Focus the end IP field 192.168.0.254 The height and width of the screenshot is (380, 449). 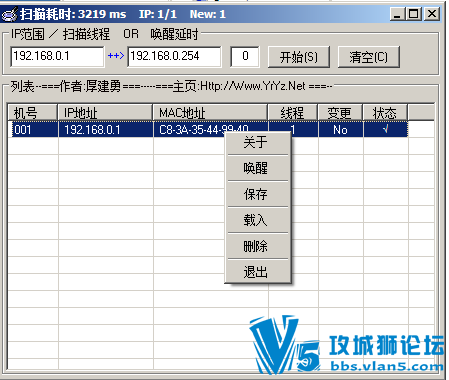point(174,56)
